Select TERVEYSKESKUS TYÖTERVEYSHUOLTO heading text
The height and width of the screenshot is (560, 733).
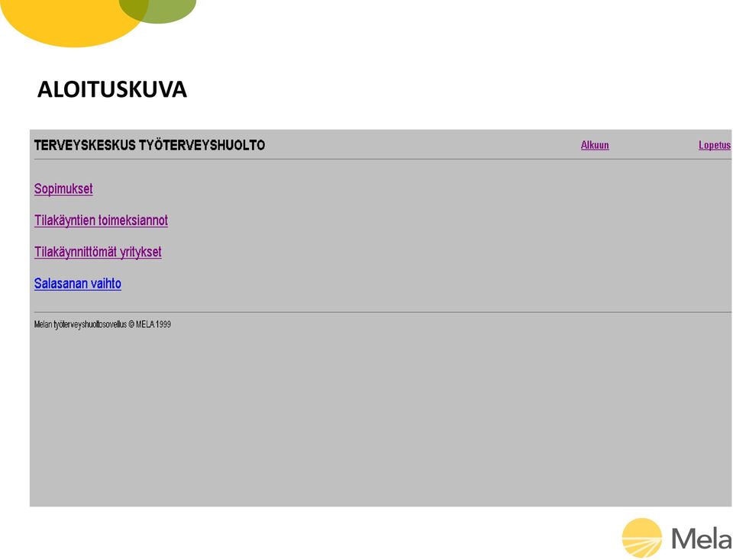coord(150,145)
